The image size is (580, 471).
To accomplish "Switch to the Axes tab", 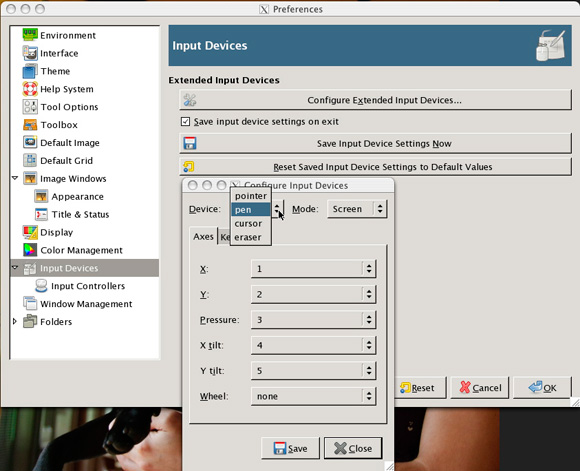I will (203, 236).
